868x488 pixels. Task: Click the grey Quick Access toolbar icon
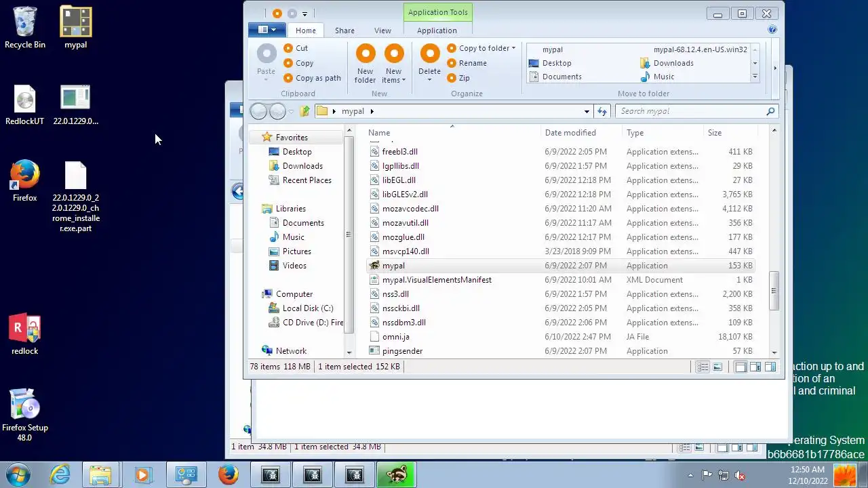click(292, 14)
